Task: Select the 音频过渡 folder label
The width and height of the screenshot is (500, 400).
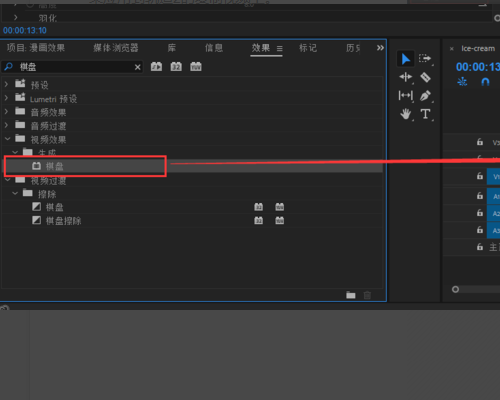Action: tap(48, 126)
